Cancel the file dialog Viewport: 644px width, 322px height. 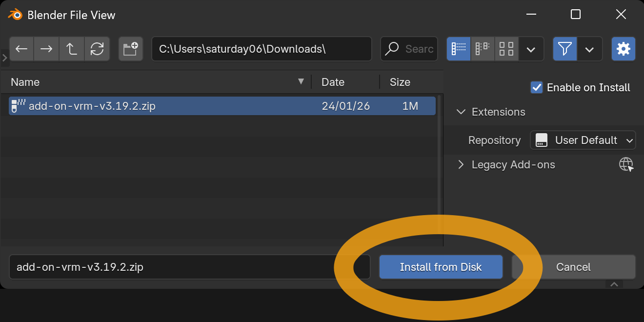point(573,267)
